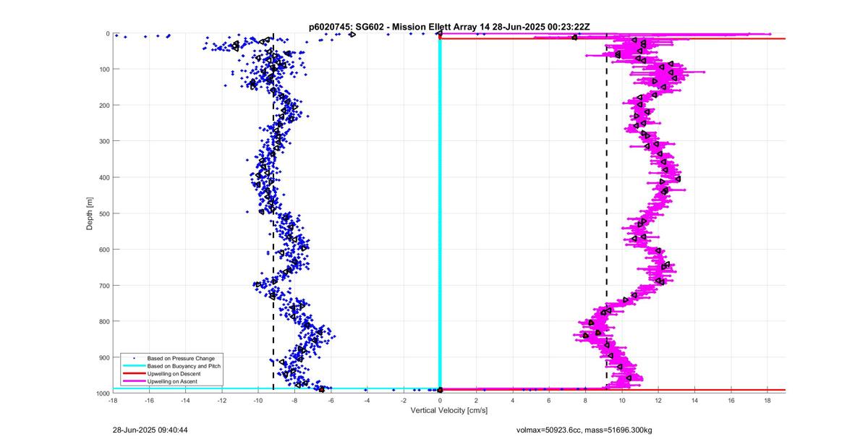Screen dimensions: 868x442
Task: Click the 'Upwelling on Descent' legend entry
Action: 174,373
